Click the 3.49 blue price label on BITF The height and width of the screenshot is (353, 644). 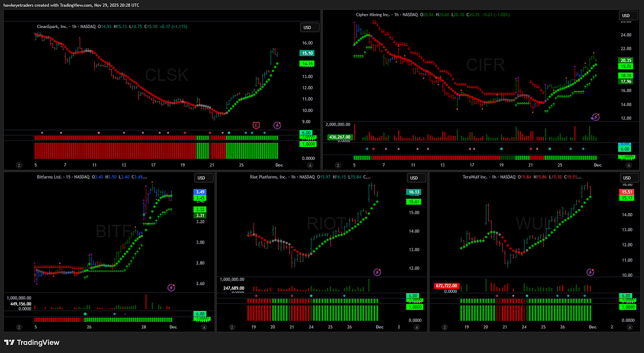[x=200, y=191]
